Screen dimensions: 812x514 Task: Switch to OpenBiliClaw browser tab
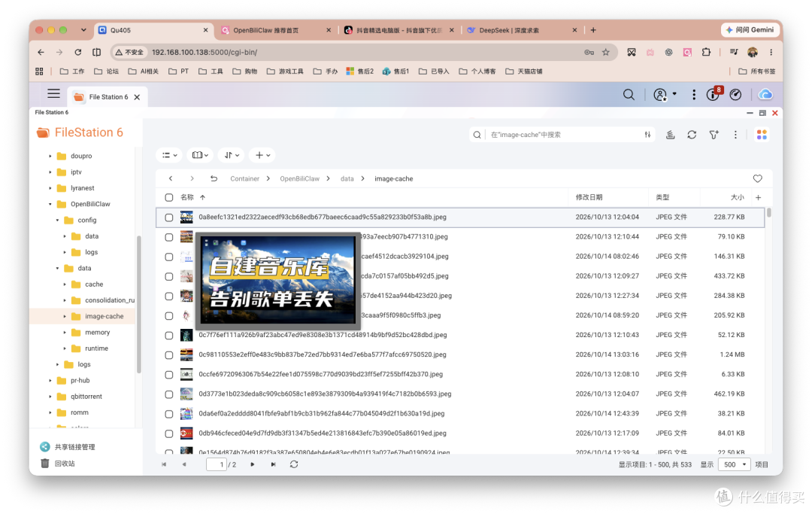click(274, 31)
